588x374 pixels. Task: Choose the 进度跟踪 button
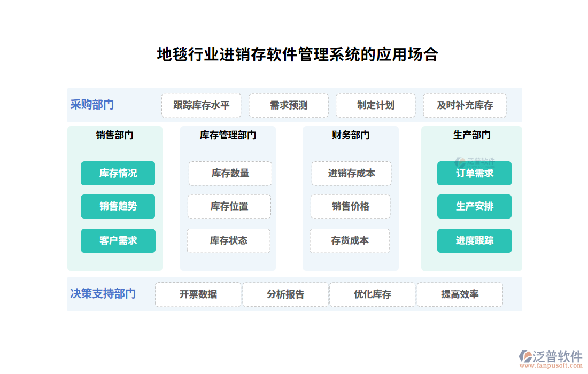click(474, 241)
